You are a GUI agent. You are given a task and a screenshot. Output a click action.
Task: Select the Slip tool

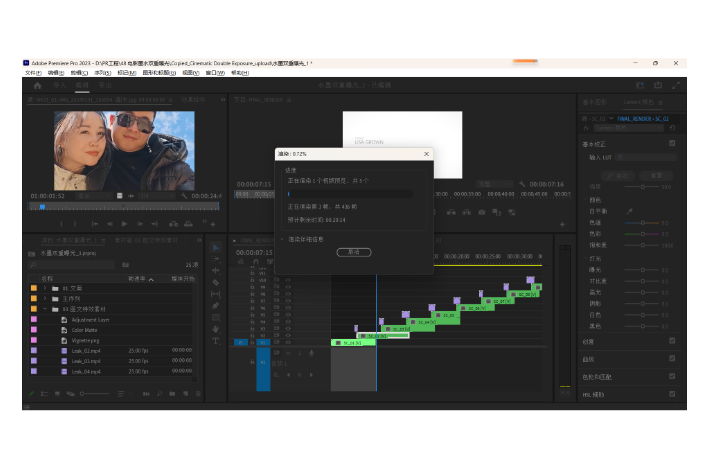[215, 294]
